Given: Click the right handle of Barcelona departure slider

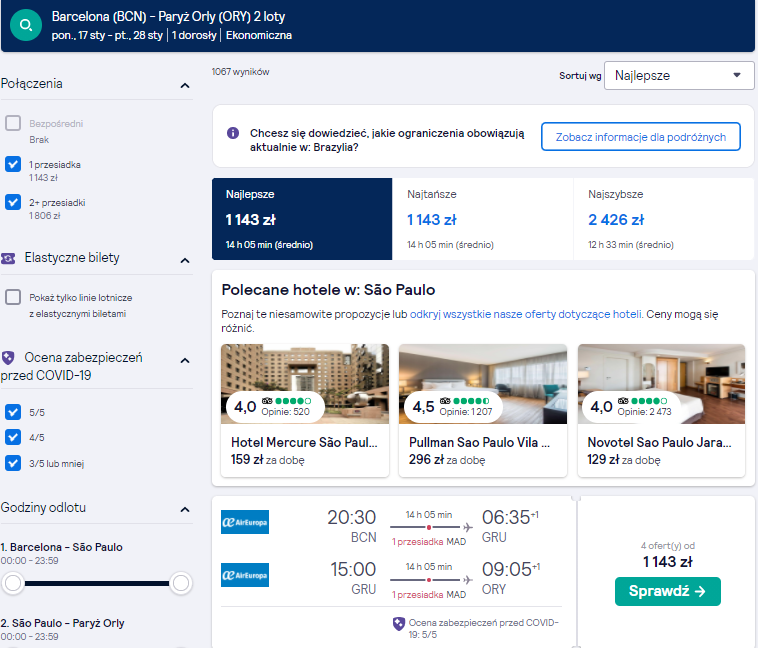Looking at the screenshot, I should click(181, 583).
